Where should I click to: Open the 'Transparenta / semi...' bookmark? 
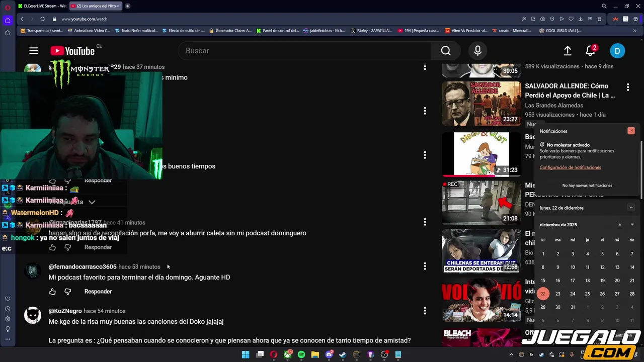pyautogui.click(x=41, y=31)
